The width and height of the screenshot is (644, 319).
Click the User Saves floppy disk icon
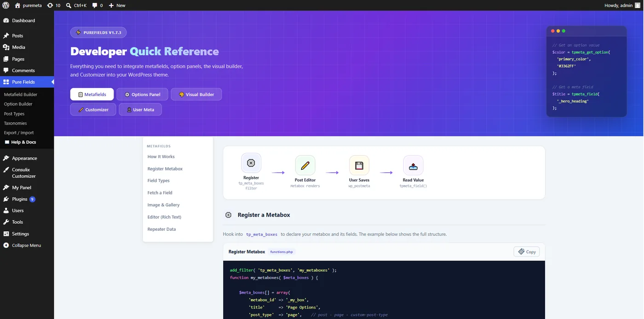pyautogui.click(x=359, y=165)
